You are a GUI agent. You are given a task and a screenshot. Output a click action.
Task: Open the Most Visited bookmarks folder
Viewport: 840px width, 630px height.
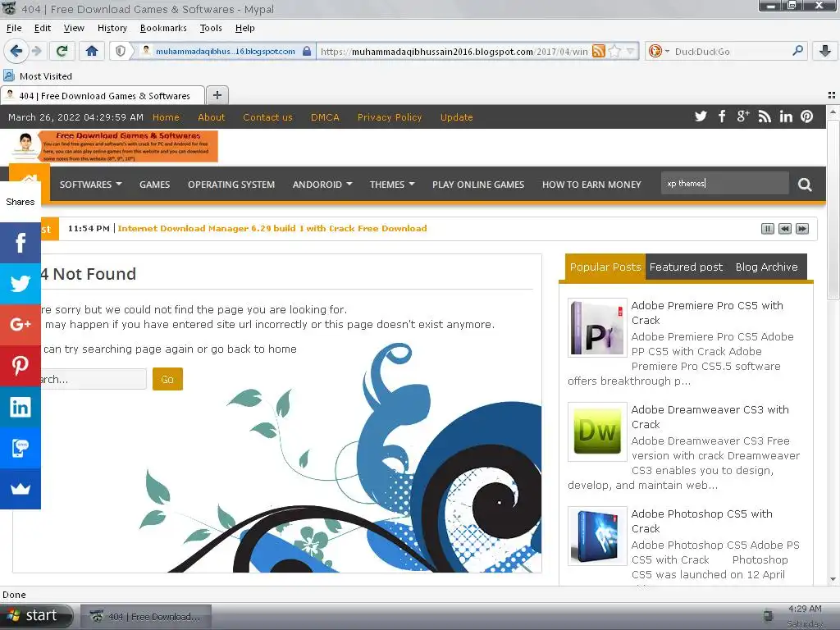click(38, 76)
